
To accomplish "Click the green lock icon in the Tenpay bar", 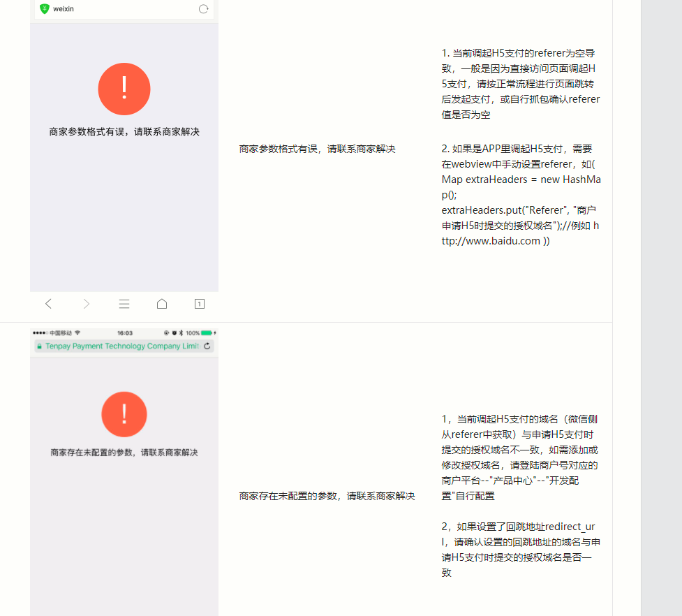I will coord(40,346).
